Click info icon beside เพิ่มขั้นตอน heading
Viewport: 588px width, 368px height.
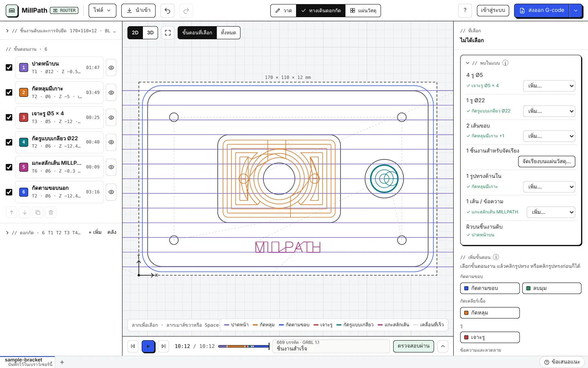click(496, 257)
